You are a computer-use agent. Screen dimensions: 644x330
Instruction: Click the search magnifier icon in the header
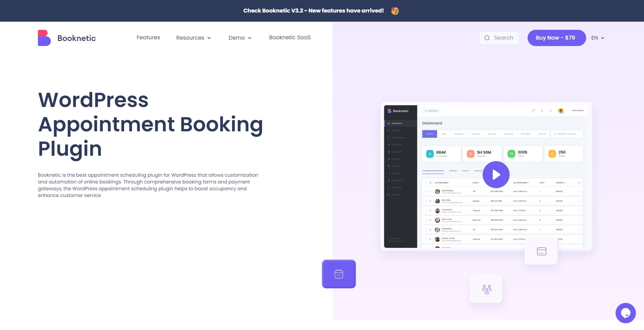coord(487,38)
